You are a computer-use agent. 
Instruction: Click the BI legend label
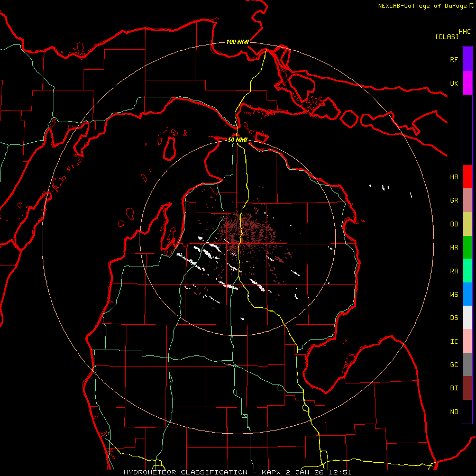coord(454,388)
